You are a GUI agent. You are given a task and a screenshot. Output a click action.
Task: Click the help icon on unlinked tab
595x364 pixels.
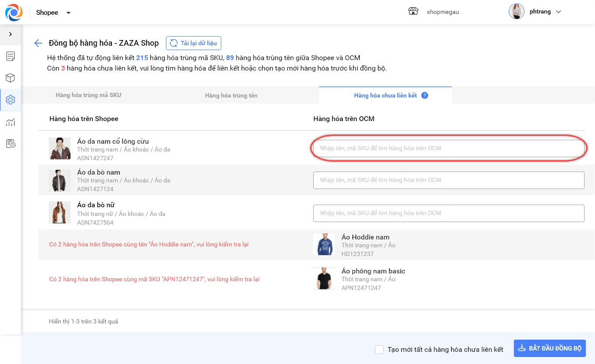(x=425, y=95)
